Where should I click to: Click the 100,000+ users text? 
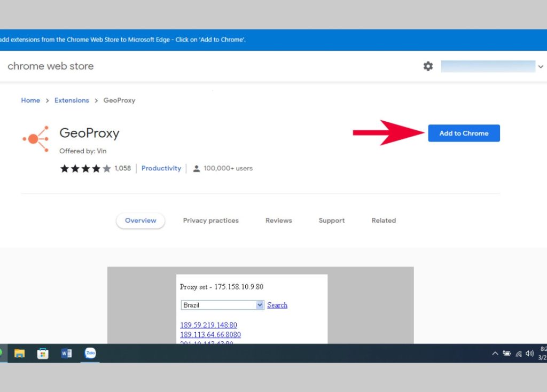[228, 168]
